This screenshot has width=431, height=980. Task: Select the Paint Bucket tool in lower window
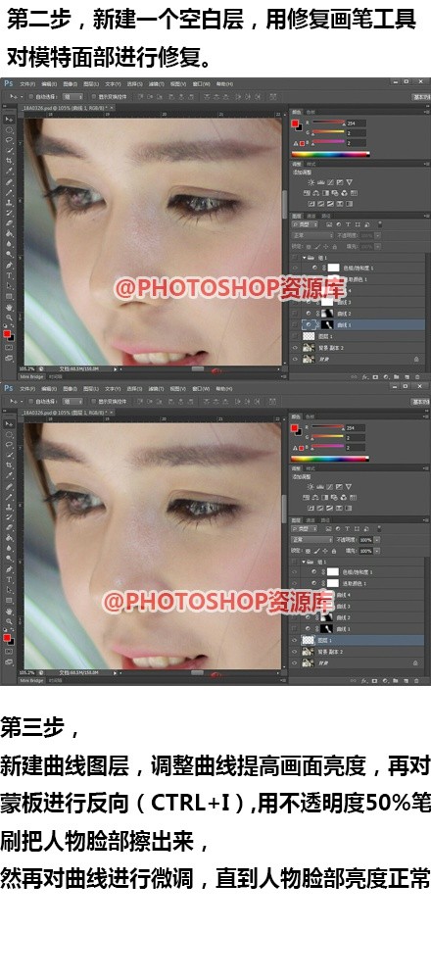click(9, 537)
